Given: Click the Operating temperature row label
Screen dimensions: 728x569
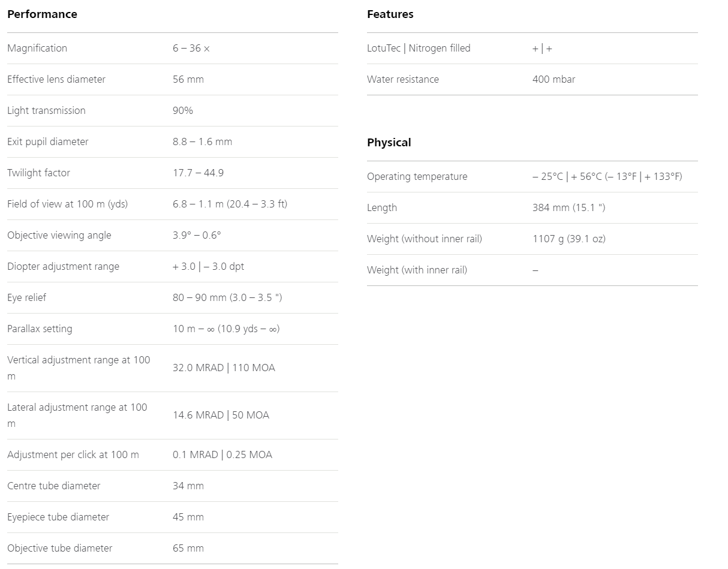Looking at the screenshot, I should click(417, 176).
